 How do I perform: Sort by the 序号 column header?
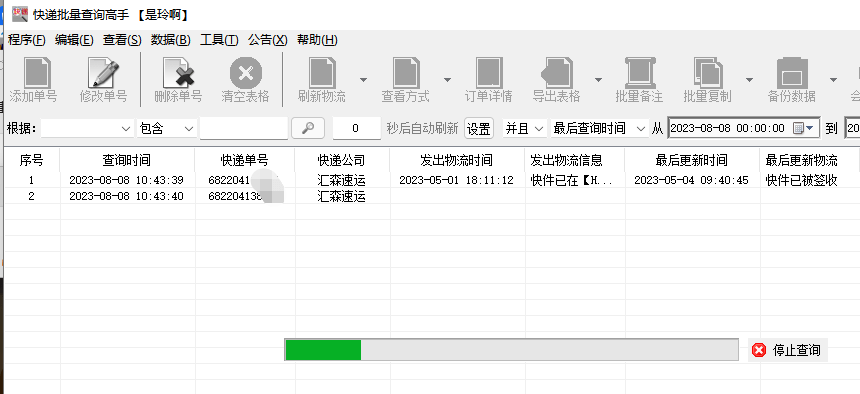coord(31,160)
